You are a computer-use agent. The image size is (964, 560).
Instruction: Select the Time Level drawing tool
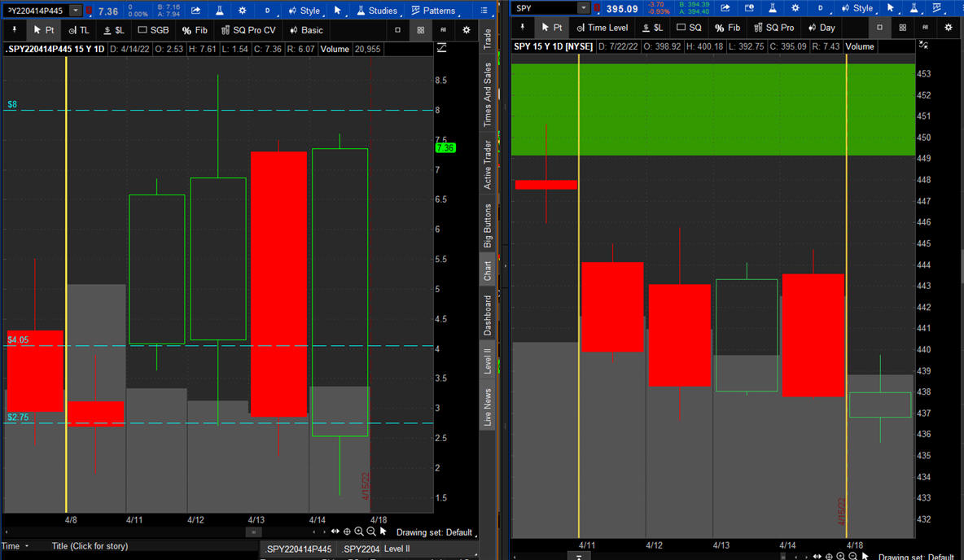(x=602, y=28)
